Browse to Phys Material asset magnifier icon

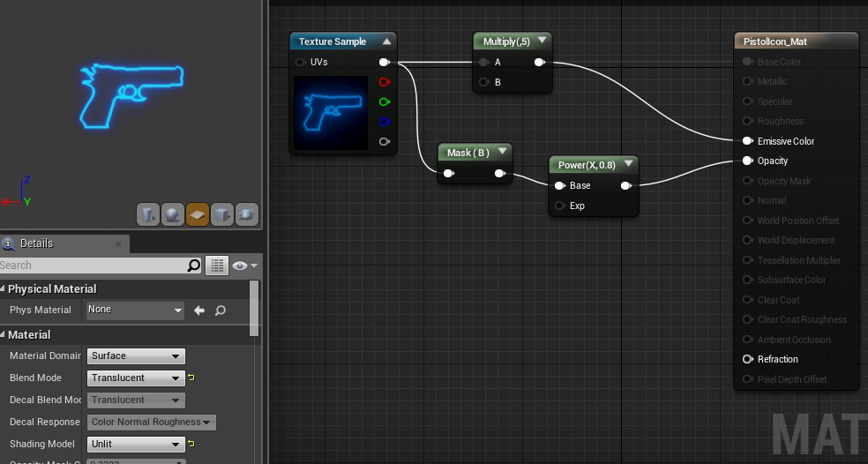221,311
